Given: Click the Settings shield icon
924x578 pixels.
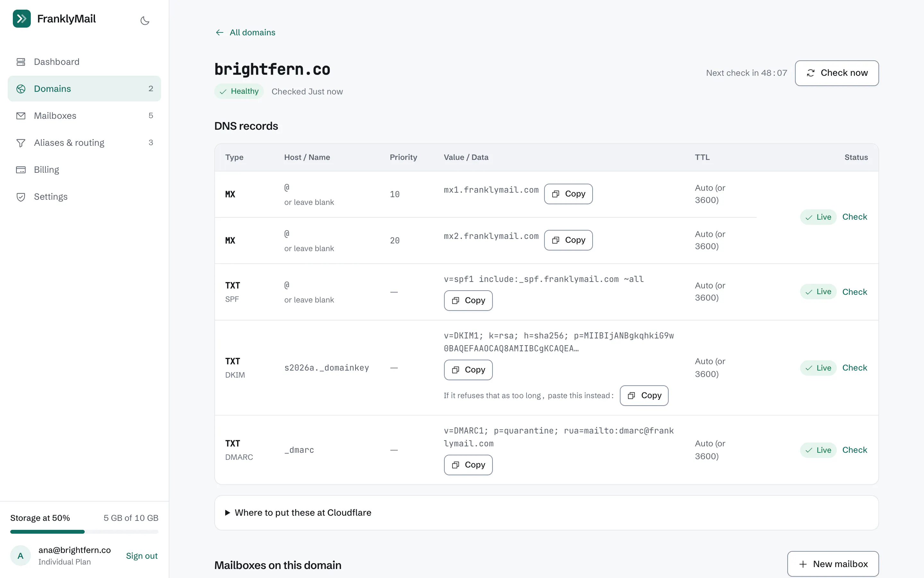Looking at the screenshot, I should coord(21,197).
